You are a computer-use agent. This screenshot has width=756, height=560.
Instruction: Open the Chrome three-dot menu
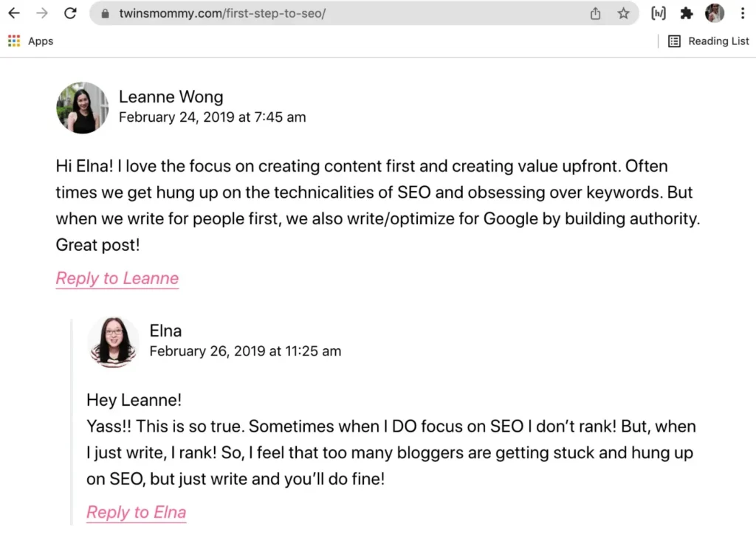pyautogui.click(x=742, y=13)
